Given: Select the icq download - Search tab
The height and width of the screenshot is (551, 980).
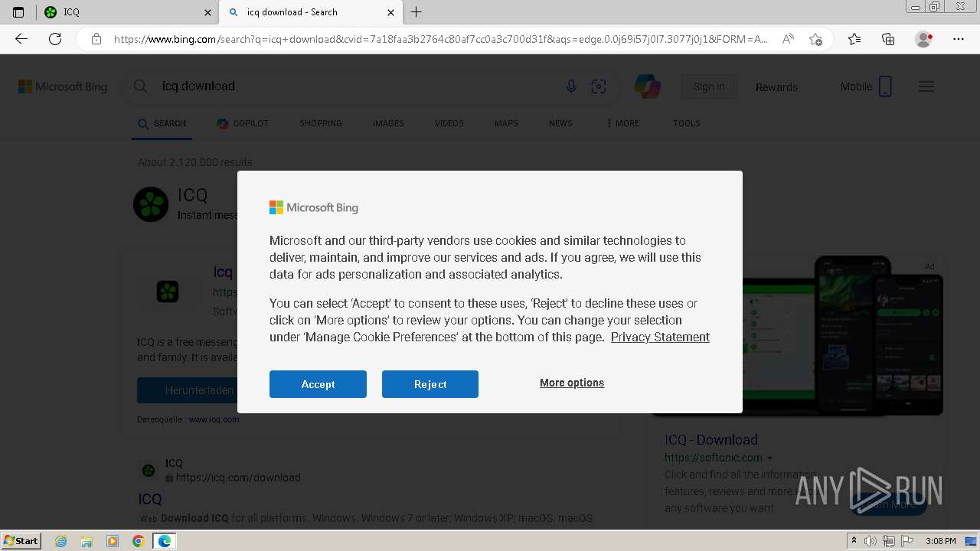Looking at the screenshot, I should [x=310, y=12].
